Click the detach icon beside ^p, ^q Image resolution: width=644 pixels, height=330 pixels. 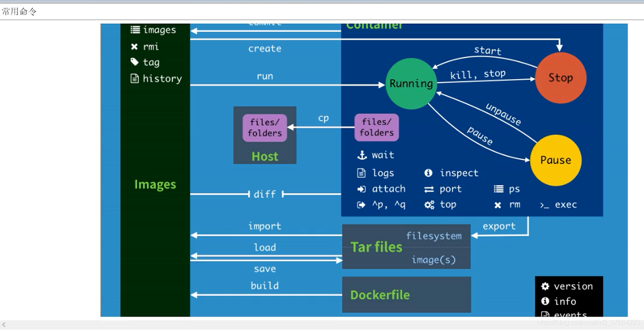[x=361, y=205]
